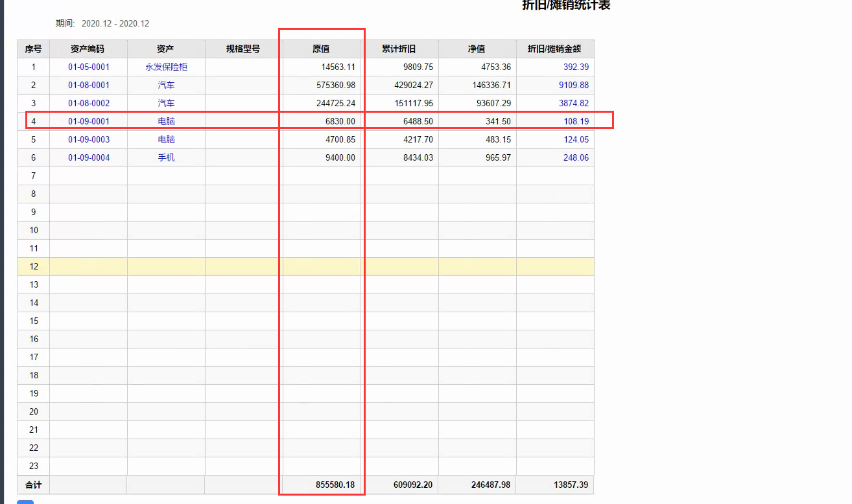Viewport: 852px width, 504px height.
Task: Open the 汽车 link in row 01-08-0002
Action: pos(167,103)
